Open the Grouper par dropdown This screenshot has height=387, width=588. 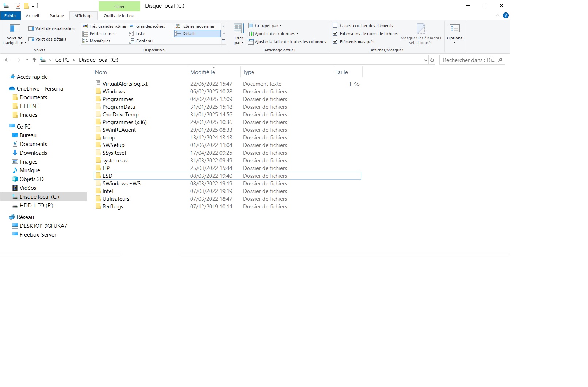[x=265, y=26]
